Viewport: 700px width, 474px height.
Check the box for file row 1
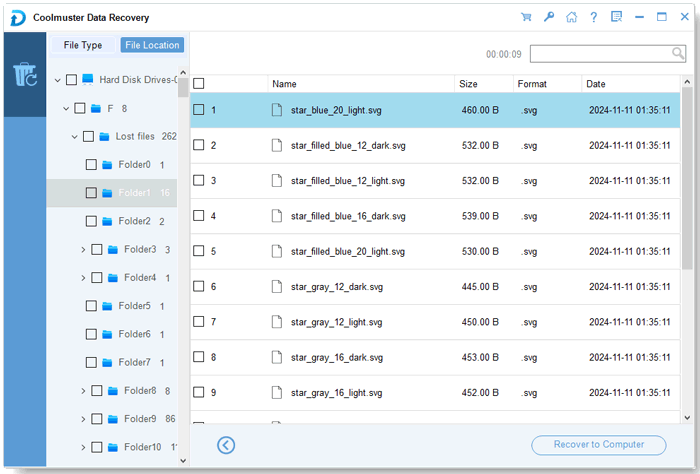point(199,110)
